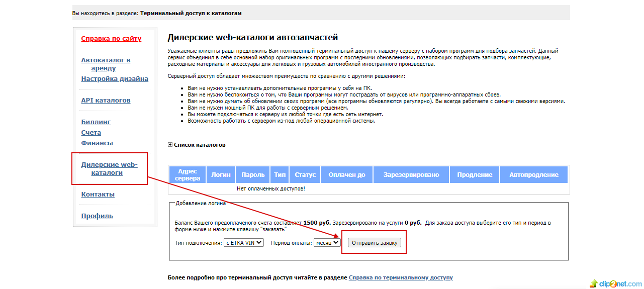Open the ETKA VIN connection type dropdown
644x289 pixels.
click(244, 243)
